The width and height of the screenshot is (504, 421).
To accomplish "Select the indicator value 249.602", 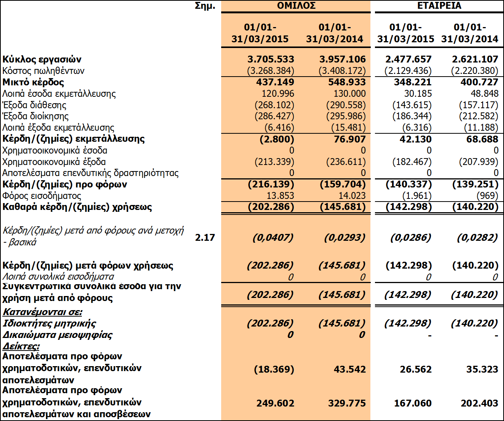I will pyautogui.click(x=275, y=403).
